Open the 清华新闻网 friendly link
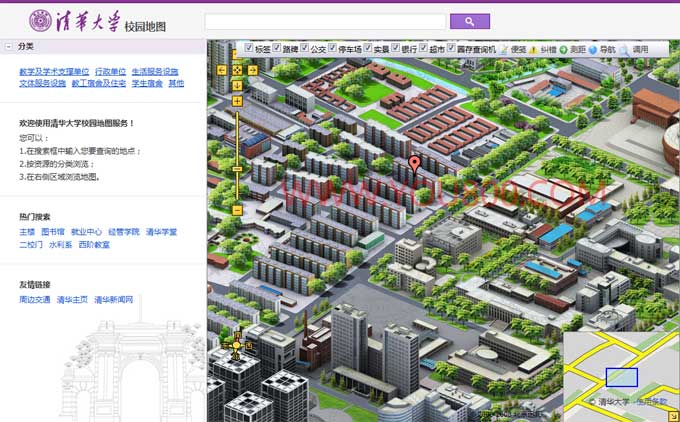Viewport: 680px width, 422px height. coord(114,300)
